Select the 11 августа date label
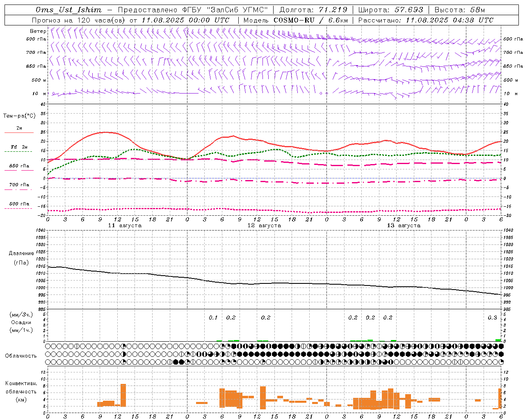525x420 pixels. point(125,226)
